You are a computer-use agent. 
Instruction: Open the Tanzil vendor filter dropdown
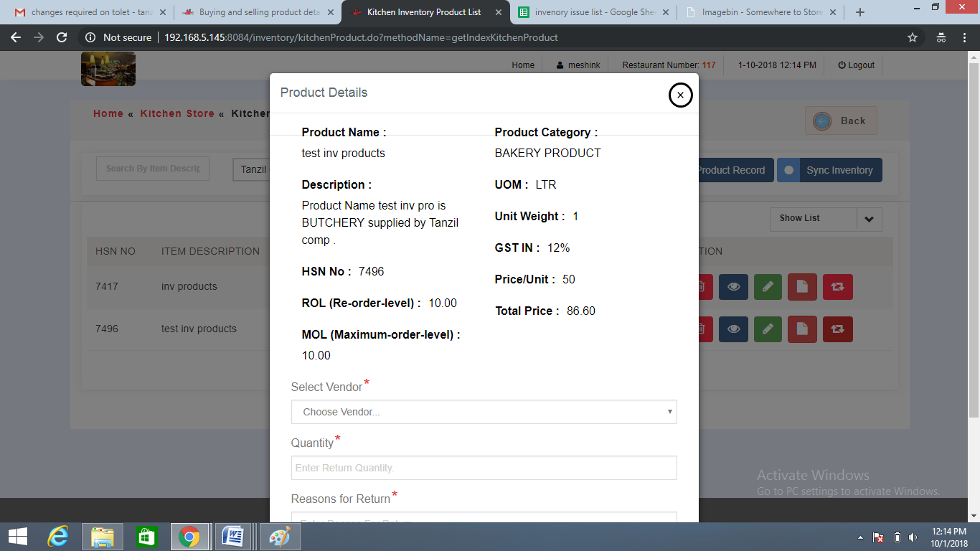251,170
